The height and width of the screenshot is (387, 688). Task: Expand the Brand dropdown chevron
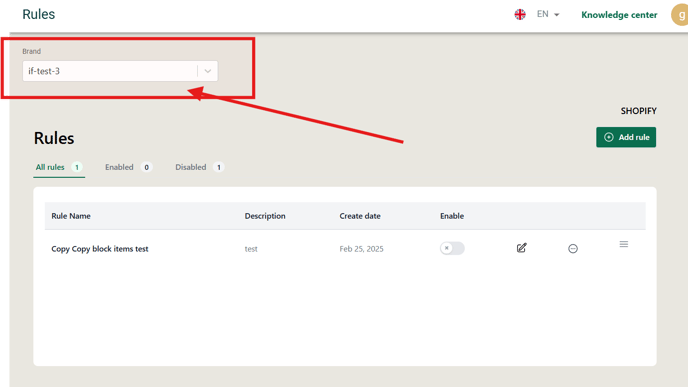[x=208, y=71]
